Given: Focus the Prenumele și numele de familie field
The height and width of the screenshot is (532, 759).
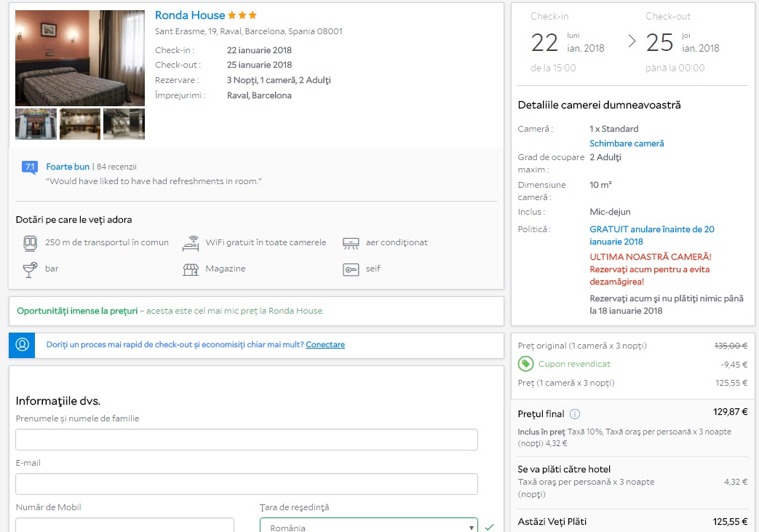Looking at the screenshot, I should [x=247, y=440].
